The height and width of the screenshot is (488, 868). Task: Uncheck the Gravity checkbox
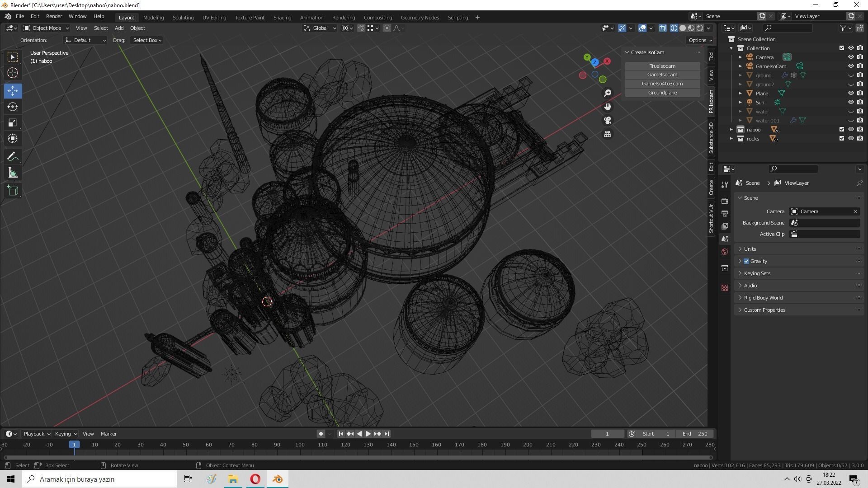pyautogui.click(x=746, y=261)
